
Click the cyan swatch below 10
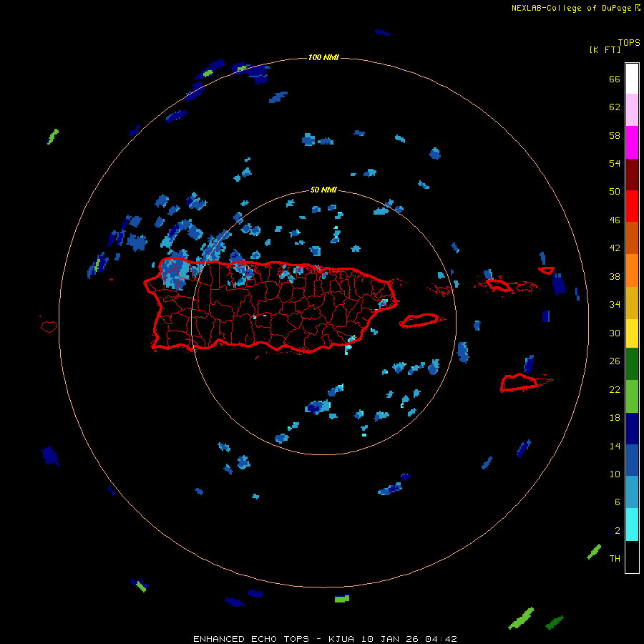tap(632, 525)
